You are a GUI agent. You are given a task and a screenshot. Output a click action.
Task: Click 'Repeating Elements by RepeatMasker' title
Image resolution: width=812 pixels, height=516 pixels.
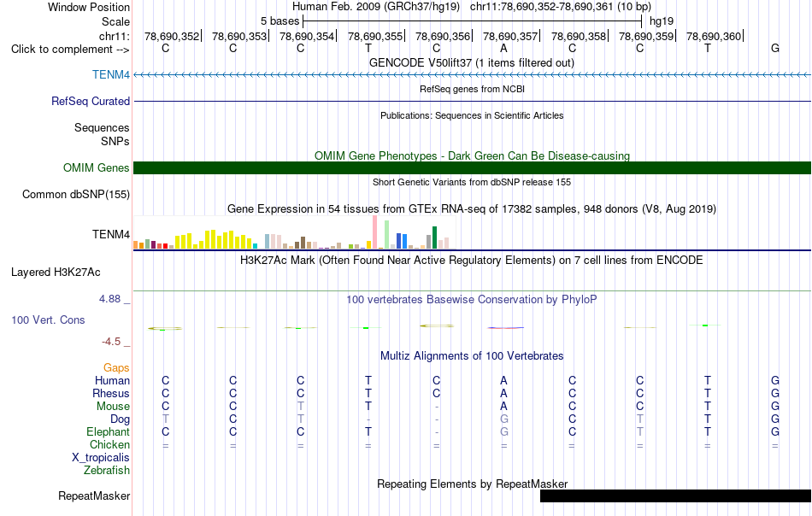click(x=473, y=484)
